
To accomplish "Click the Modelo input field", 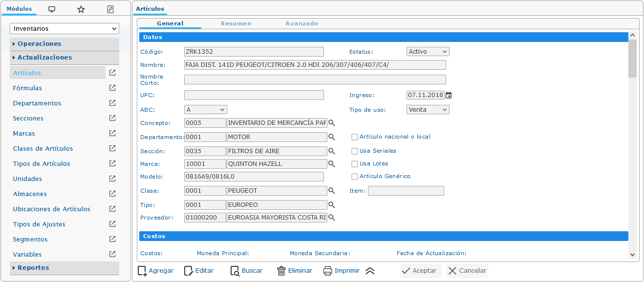I will (254, 177).
